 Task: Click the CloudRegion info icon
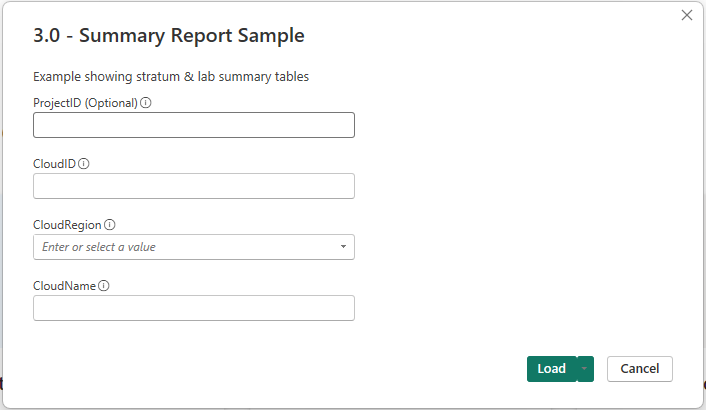tap(110, 225)
